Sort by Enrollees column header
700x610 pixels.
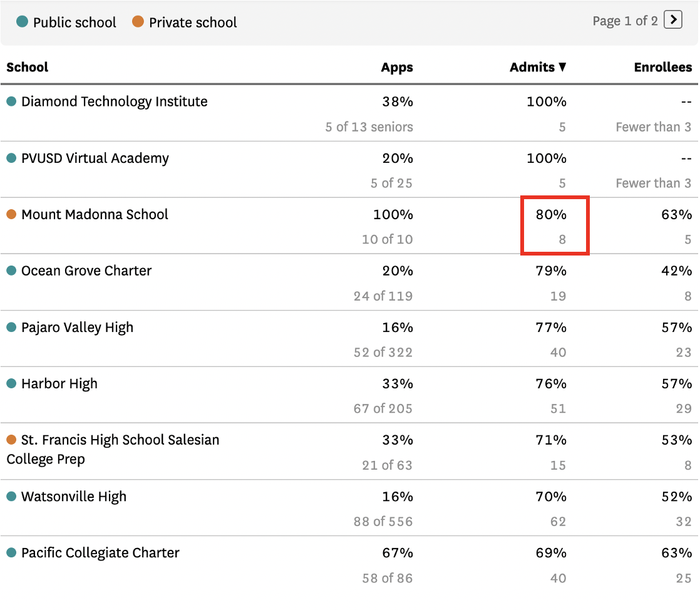coord(663,67)
